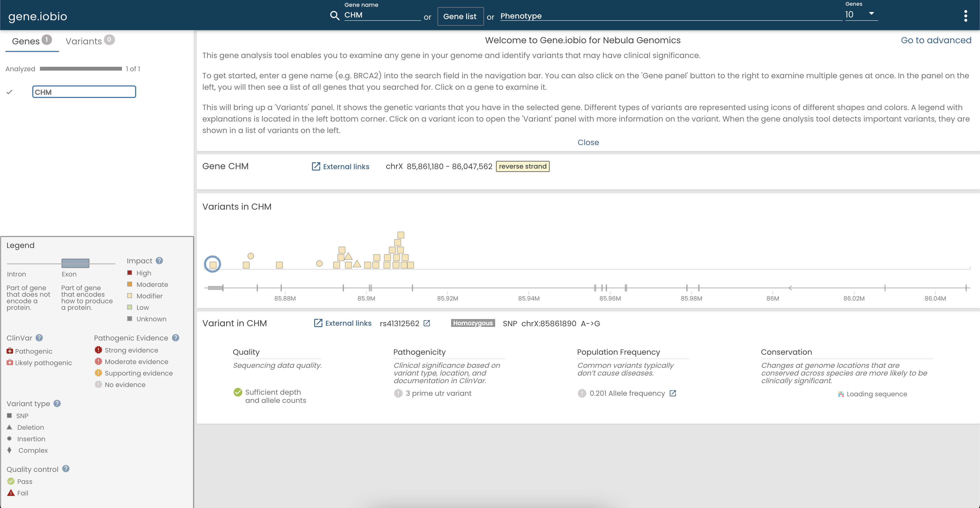Click the '0.201 Allele frequency' text

627,393
